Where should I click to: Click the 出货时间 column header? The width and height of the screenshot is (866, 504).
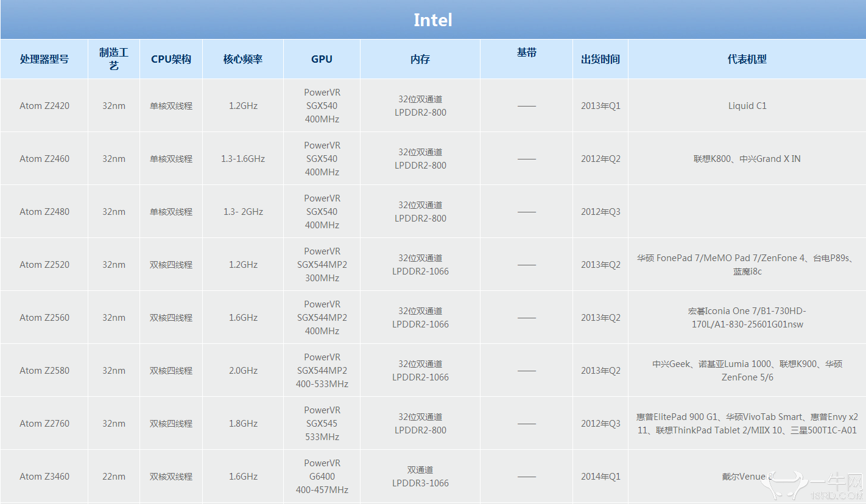tap(600, 59)
